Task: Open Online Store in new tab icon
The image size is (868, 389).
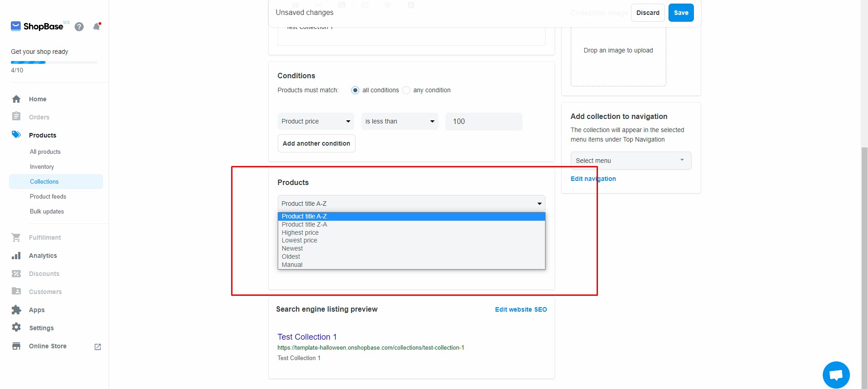Action: (x=97, y=346)
